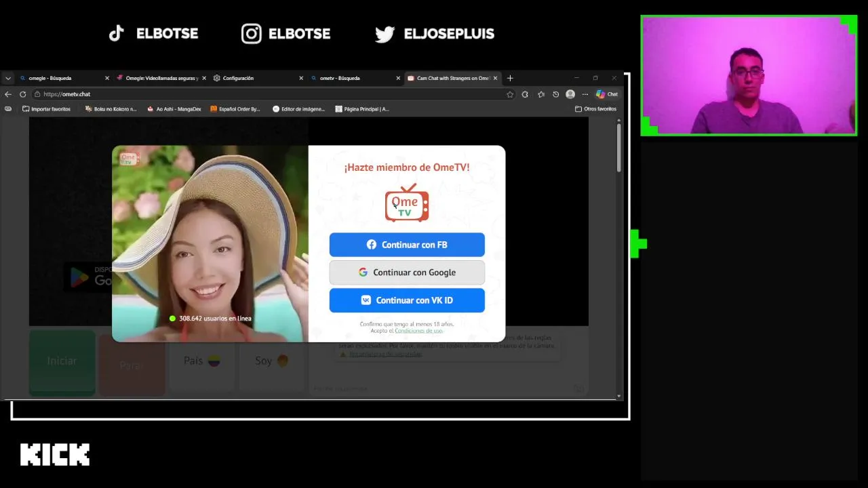Open the browser settings and more menu

[585, 94]
